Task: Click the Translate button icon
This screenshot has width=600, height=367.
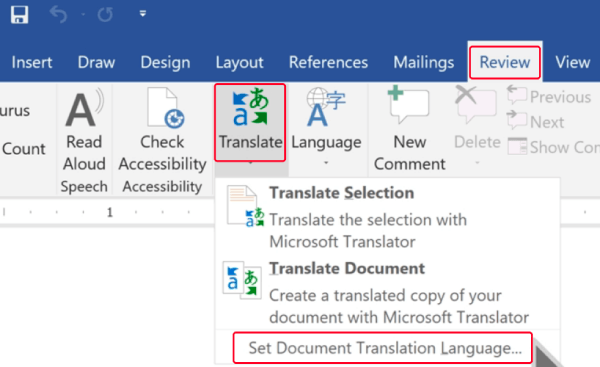Action: coord(250,106)
